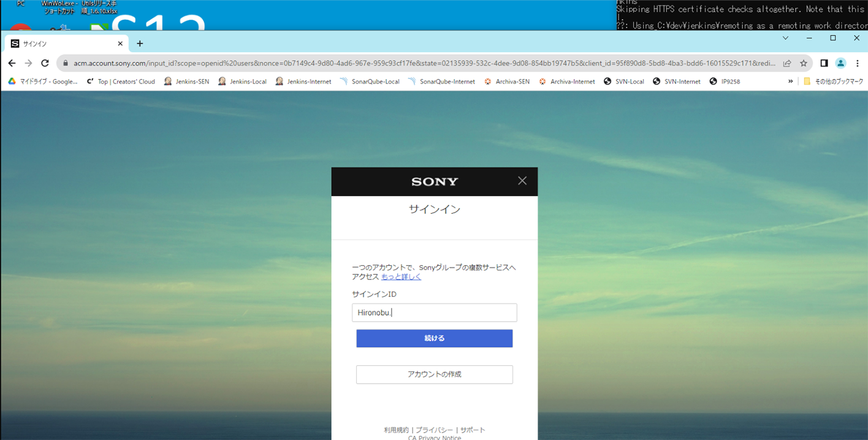This screenshot has width=868, height=440.
Task: Click the SONY logo in the dialog header
Action: pos(435,181)
